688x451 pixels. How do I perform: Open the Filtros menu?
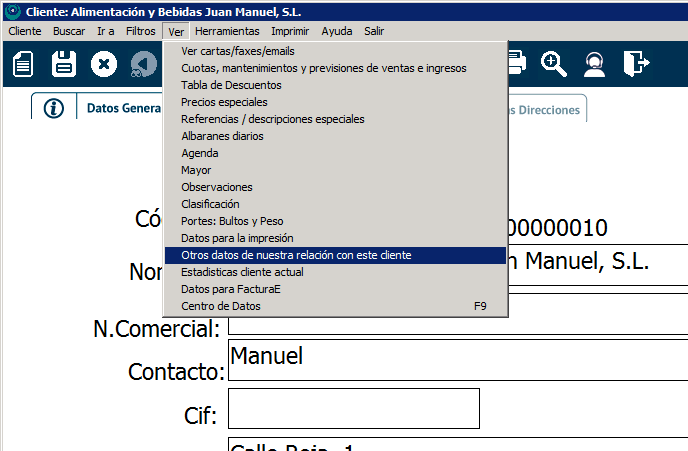(x=140, y=31)
